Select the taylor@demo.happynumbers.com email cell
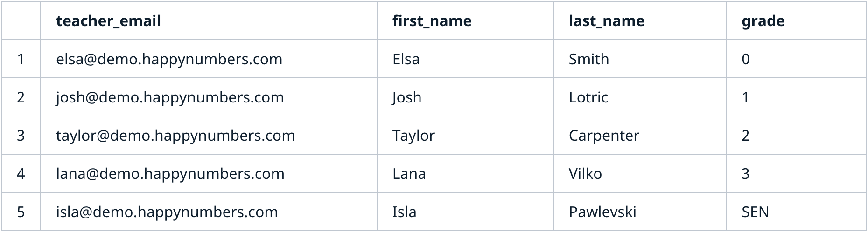 tap(175, 136)
